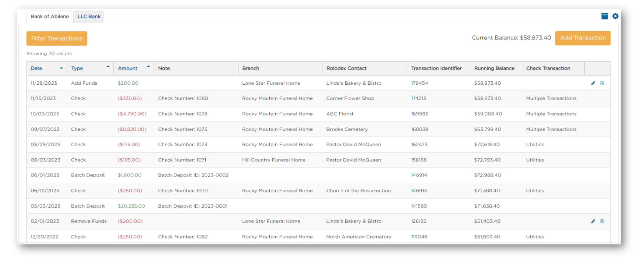The image size is (644, 258).
Task: Click running balance $63,798.40
Action: [x=488, y=129]
